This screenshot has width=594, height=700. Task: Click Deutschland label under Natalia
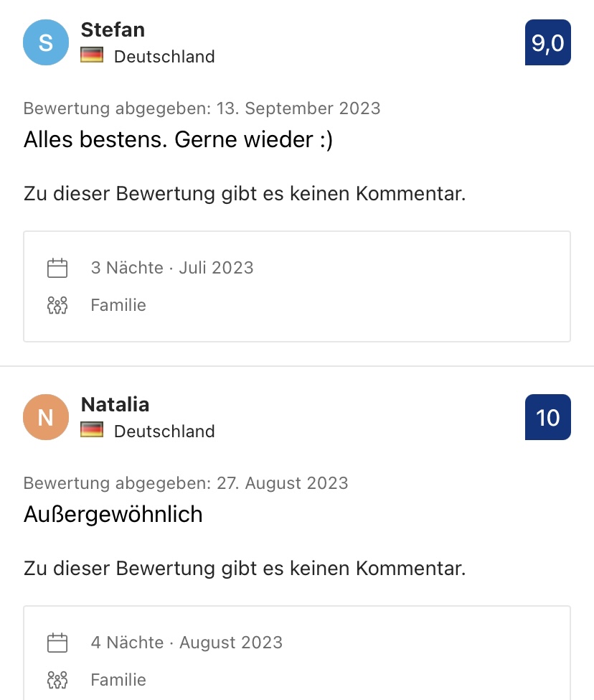pos(164,431)
